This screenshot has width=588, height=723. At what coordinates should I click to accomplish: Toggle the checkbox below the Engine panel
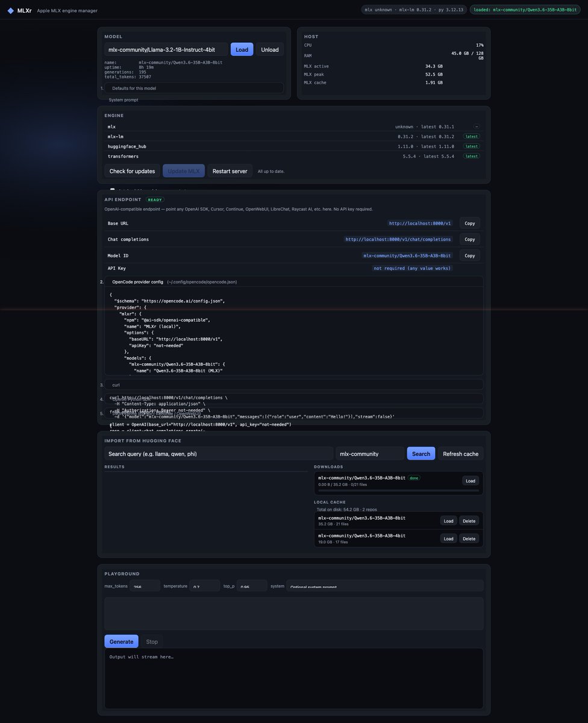[x=112, y=190]
